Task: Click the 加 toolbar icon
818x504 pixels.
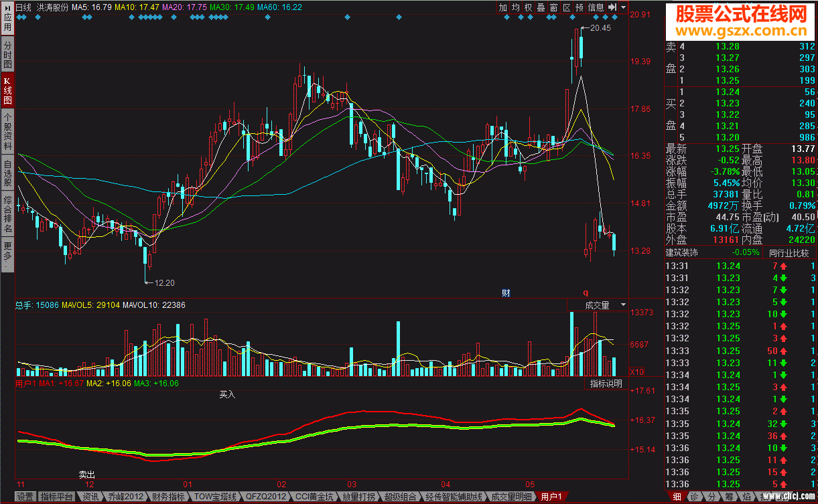Action: coord(504,7)
